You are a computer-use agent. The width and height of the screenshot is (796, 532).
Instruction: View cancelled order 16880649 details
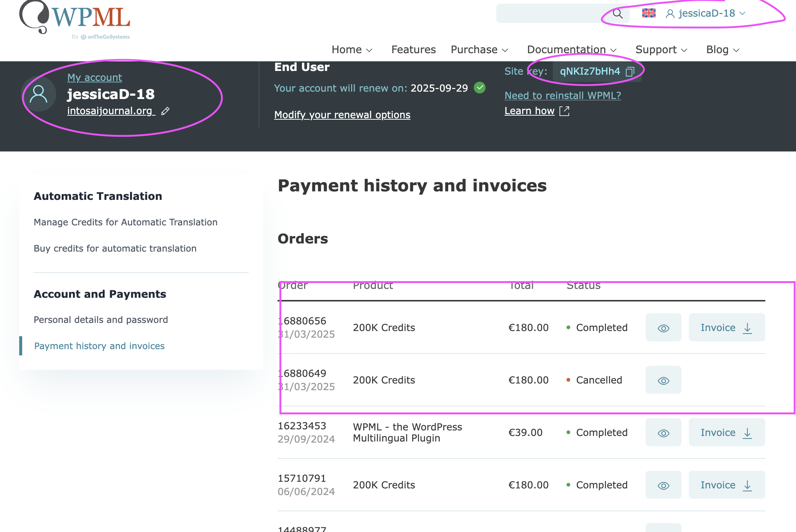pos(663,380)
